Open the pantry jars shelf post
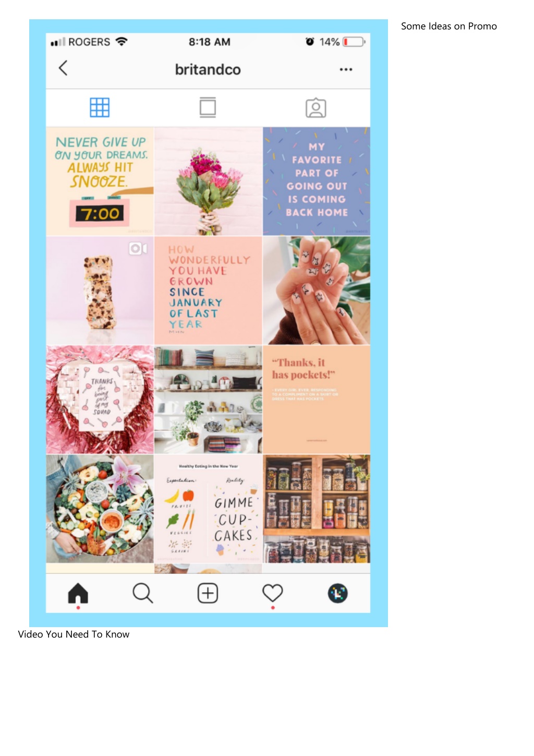This screenshot has height=756, width=534. [317, 509]
